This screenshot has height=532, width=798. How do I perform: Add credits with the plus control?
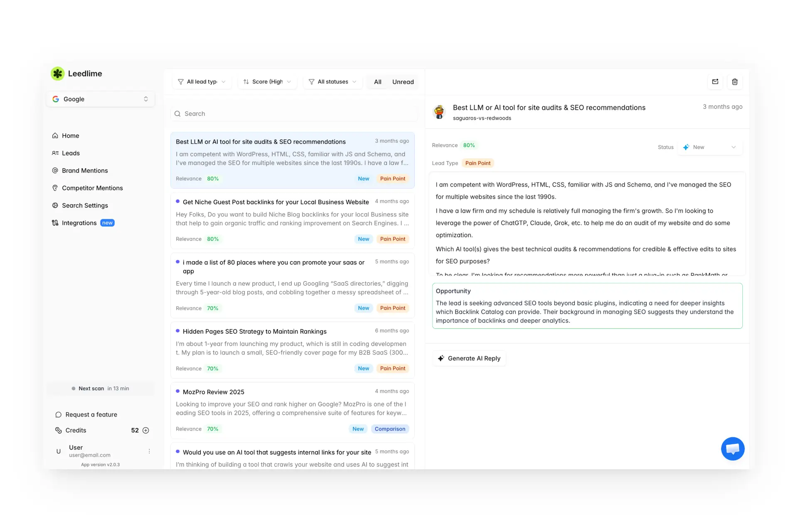pyautogui.click(x=146, y=430)
